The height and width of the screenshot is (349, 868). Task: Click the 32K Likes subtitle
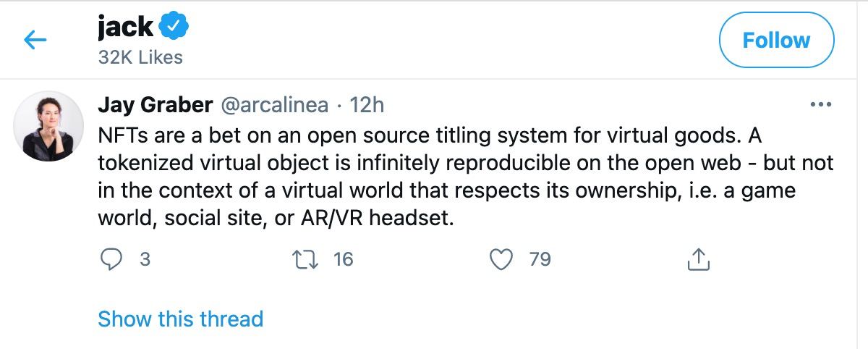tap(140, 56)
